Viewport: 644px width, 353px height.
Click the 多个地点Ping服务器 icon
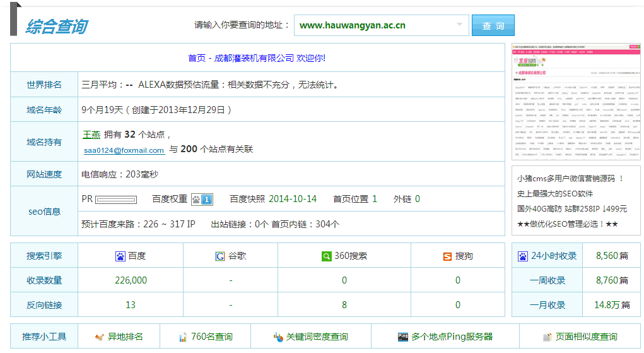(403, 337)
